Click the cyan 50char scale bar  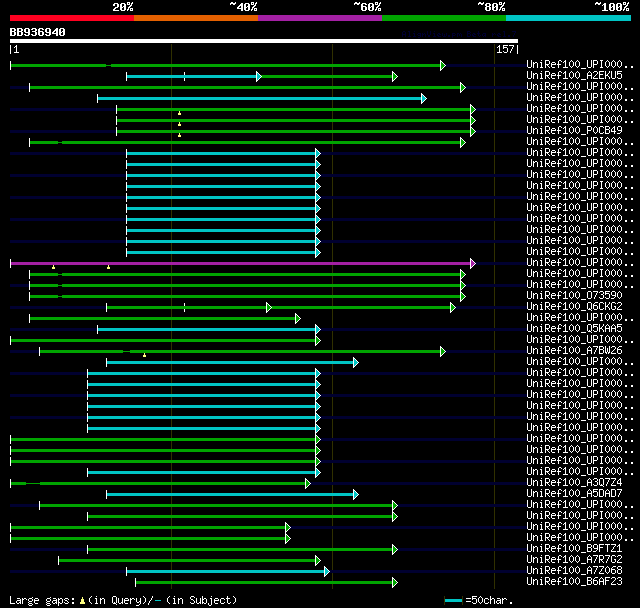tap(453, 600)
